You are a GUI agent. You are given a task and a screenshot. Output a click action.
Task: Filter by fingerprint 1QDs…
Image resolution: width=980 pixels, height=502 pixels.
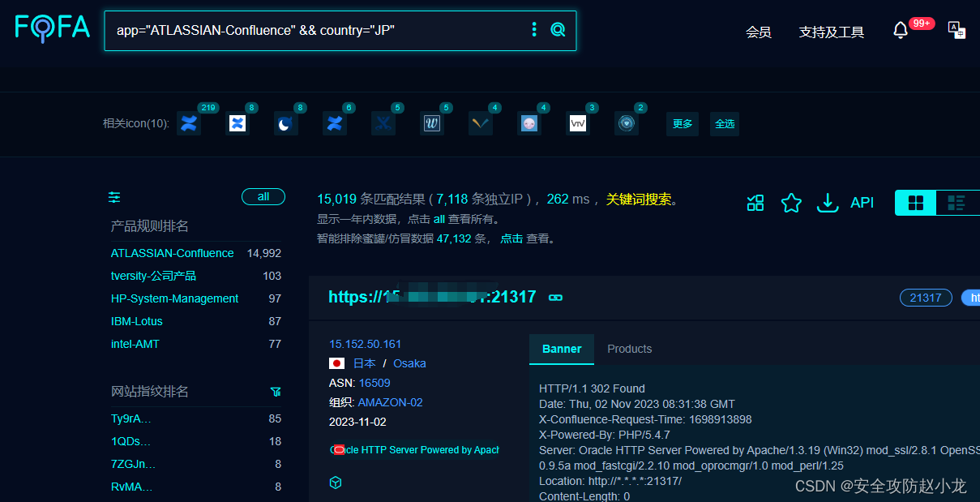point(131,441)
